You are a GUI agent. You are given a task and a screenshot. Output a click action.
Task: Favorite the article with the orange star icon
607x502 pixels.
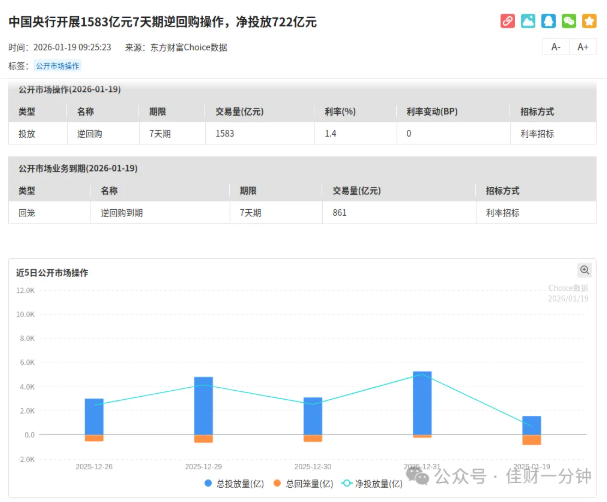click(x=589, y=21)
